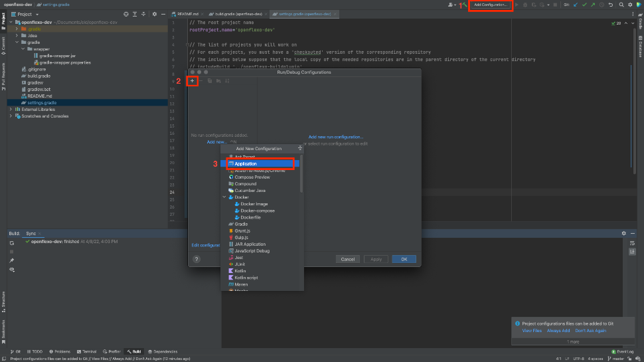The image size is (644, 362).
Task: Select Grunt.js configuration type
Action: point(242,231)
